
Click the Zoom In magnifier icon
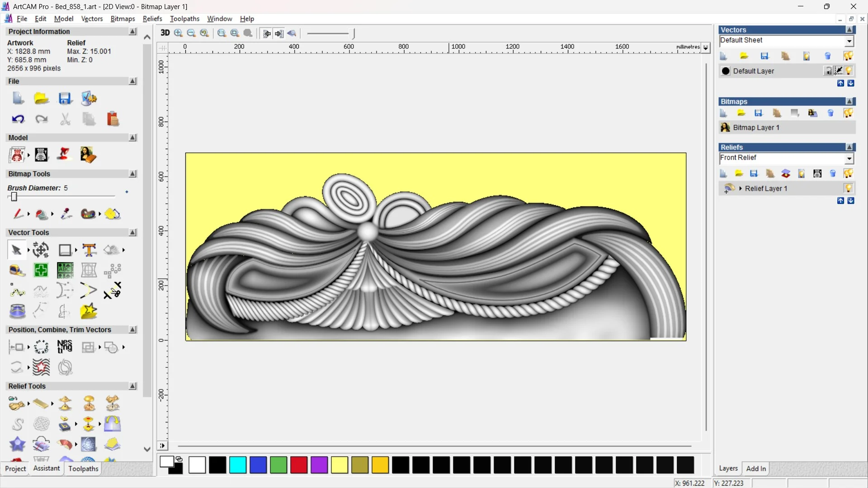(x=178, y=33)
